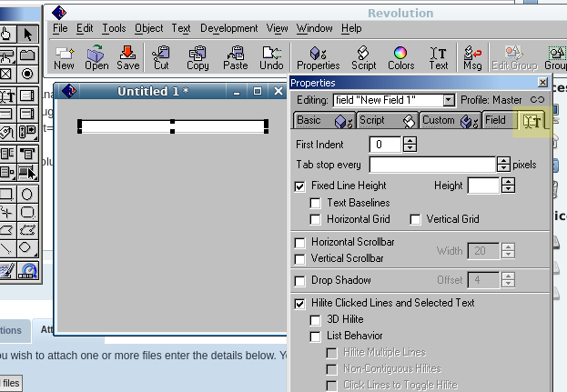Open the File menu
Image resolution: width=567 pixels, height=392 pixels.
point(60,28)
